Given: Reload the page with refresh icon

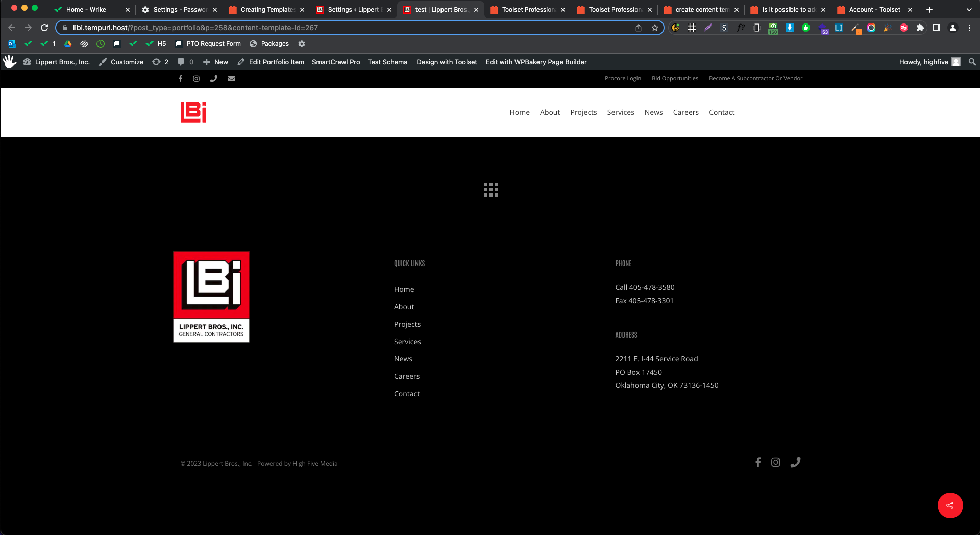Looking at the screenshot, I should tap(44, 28).
